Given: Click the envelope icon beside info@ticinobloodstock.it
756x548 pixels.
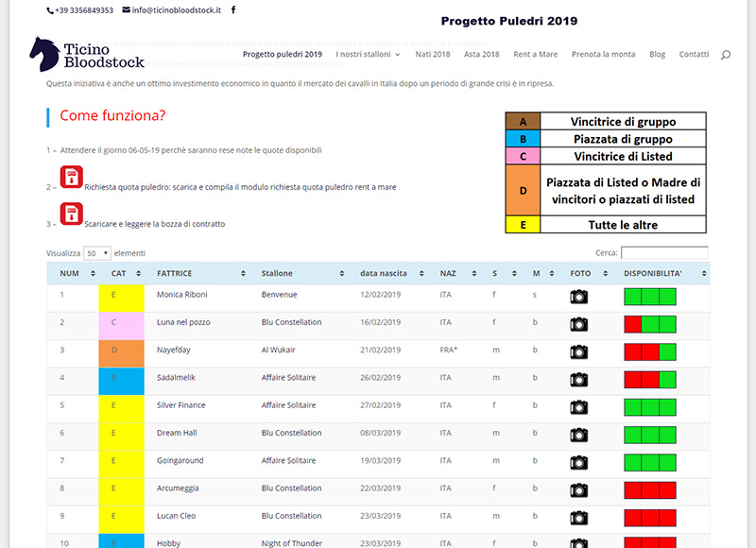Looking at the screenshot, I should click(126, 9).
